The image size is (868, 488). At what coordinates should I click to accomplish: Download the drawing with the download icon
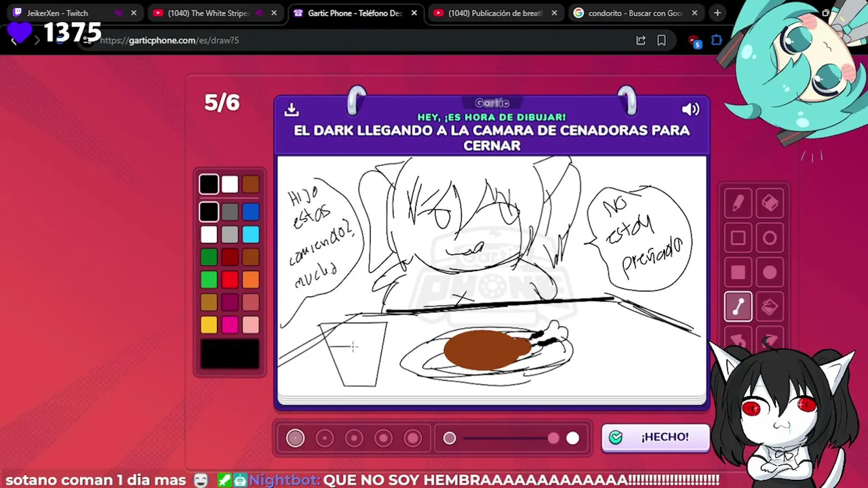292,109
